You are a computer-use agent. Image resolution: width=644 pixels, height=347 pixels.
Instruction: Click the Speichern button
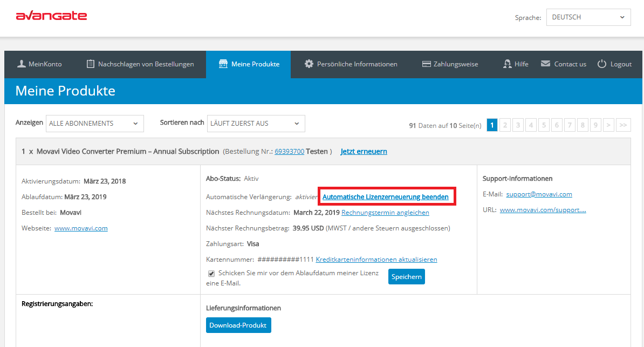(407, 277)
